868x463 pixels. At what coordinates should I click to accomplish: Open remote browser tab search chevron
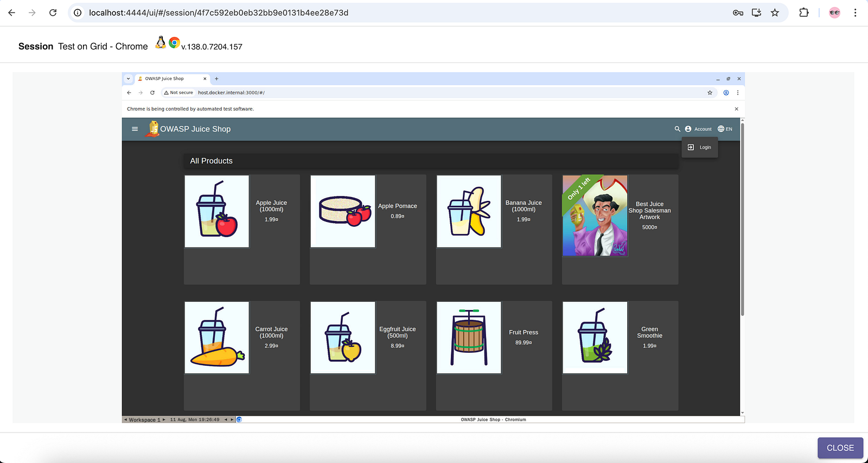click(x=128, y=79)
